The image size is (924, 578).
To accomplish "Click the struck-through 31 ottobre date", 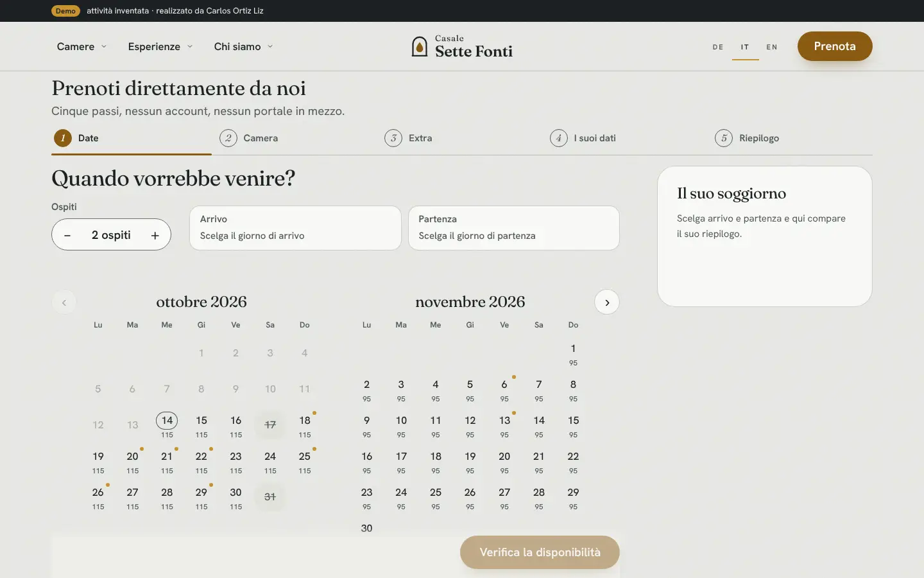I will point(270,497).
